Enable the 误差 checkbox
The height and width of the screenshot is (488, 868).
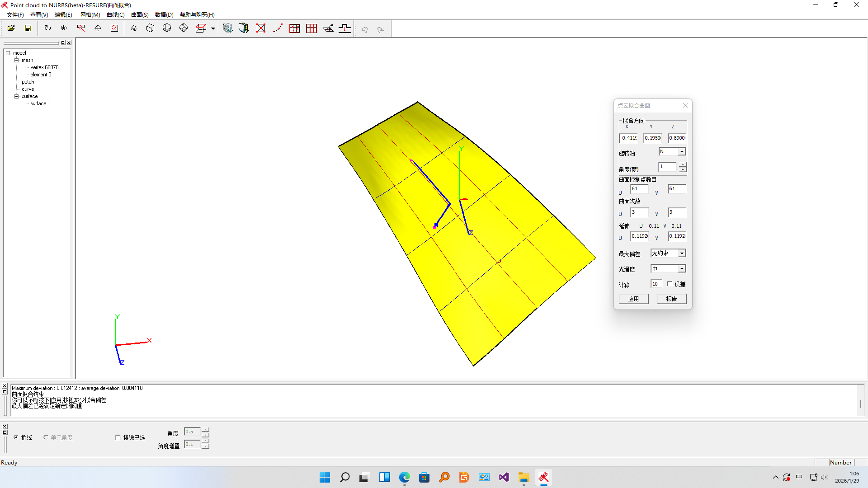click(x=670, y=284)
